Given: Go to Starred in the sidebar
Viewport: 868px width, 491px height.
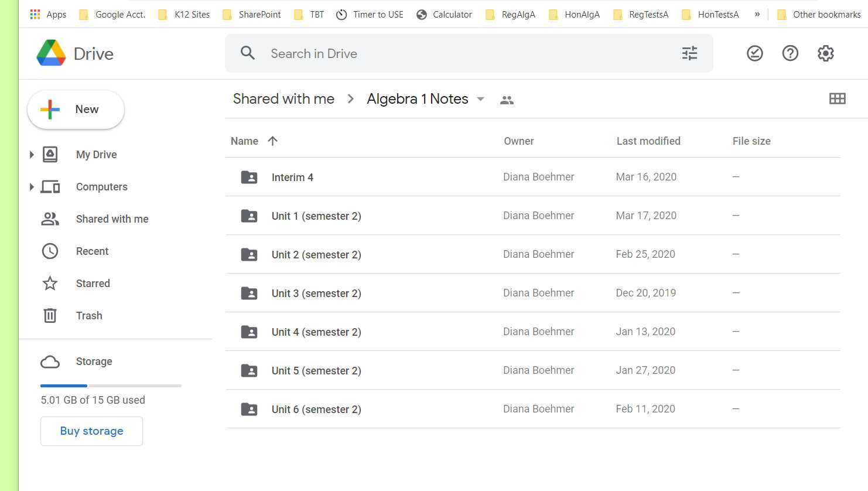Looking at the screenshot, I should [x=93, y=284].
